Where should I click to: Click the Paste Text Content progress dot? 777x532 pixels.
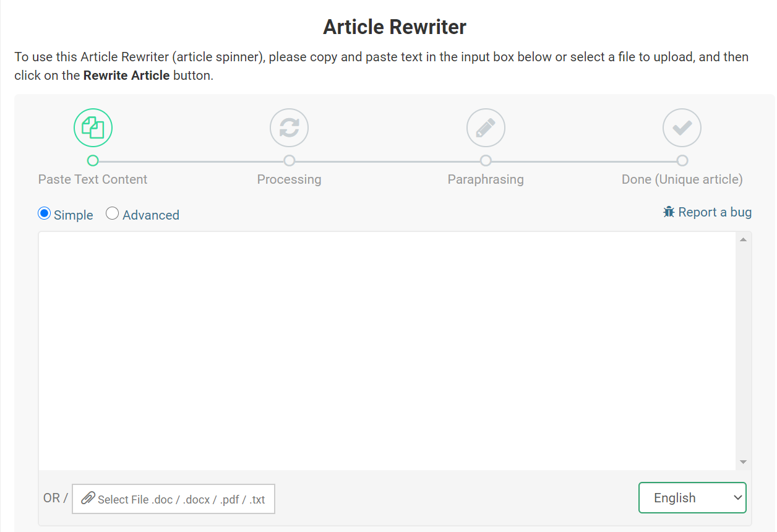pos(93,161)
